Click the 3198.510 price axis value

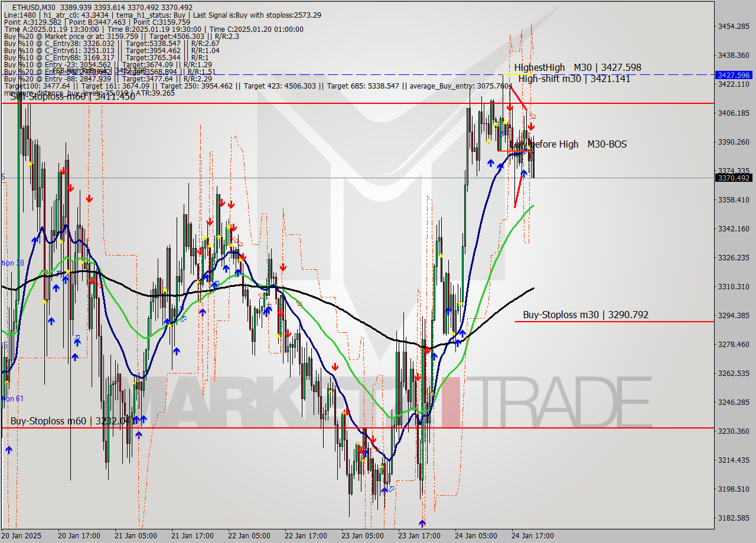pos(733,489)
